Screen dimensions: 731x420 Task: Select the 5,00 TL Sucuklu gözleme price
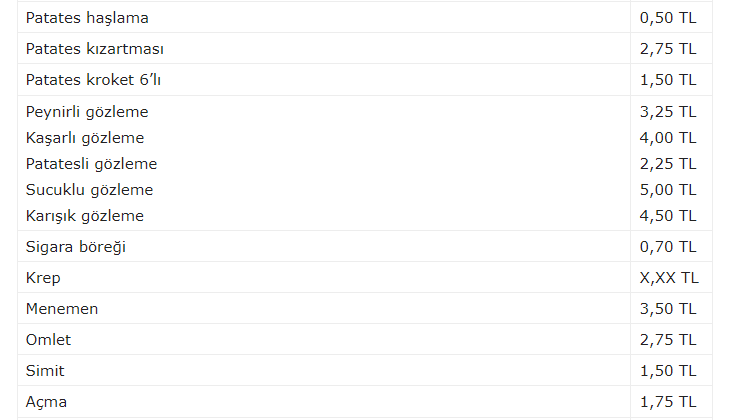pos(668,190)
